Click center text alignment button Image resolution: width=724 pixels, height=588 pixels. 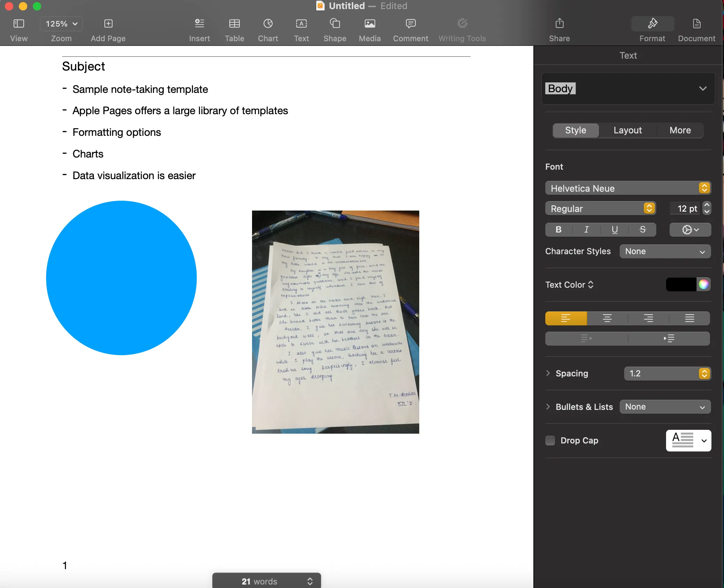pyautogui.click(x=607, y=318)
